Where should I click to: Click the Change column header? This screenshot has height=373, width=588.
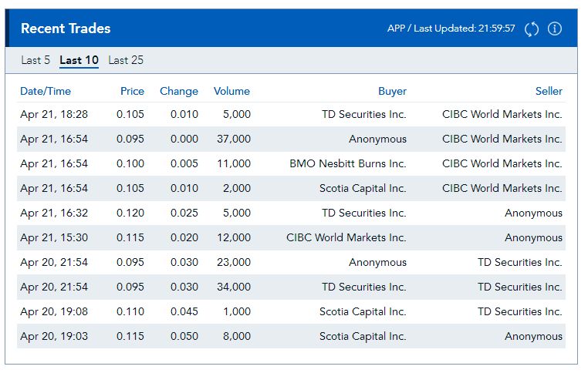point(179,91)
